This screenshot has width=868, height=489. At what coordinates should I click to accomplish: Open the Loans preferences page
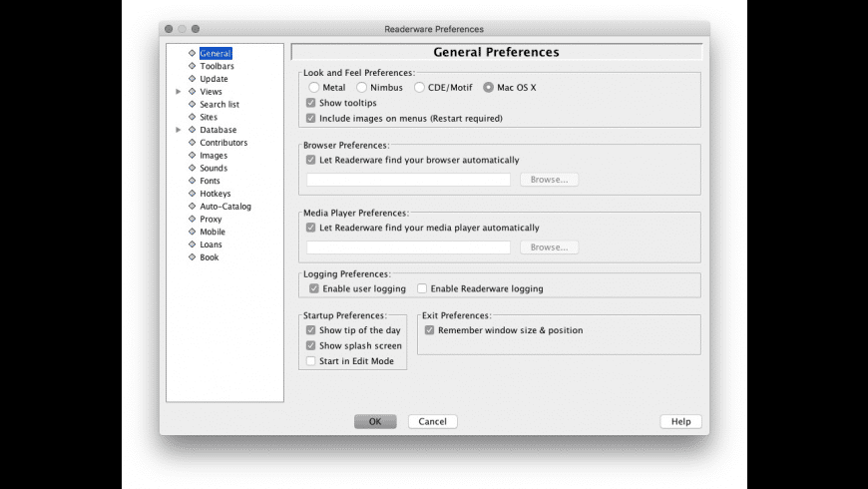pos(211,244)
